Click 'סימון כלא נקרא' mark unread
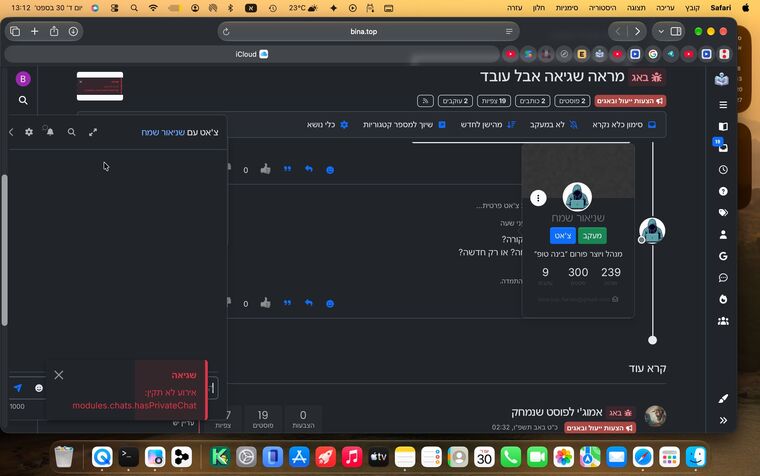This screenshot has height=476, width=760. (x=624, y=125)
